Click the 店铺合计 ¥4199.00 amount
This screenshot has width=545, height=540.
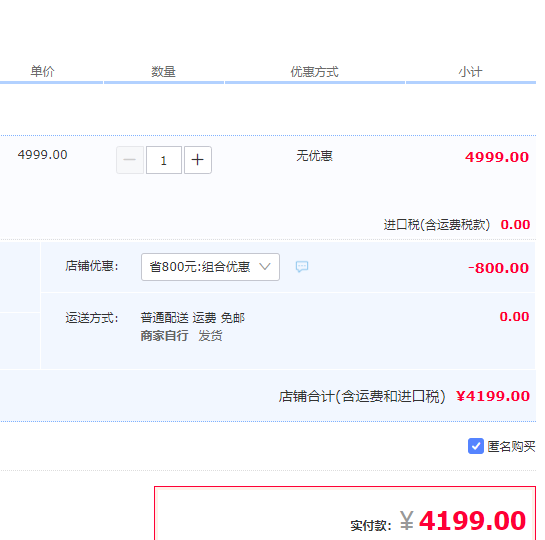click(493, 396)
